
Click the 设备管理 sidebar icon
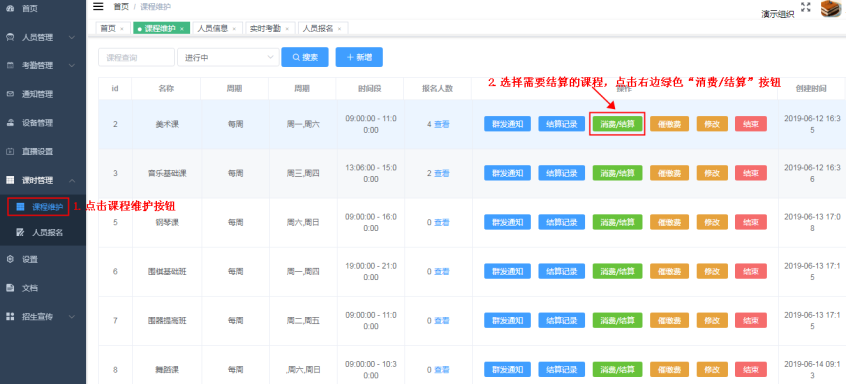[10, 123]
